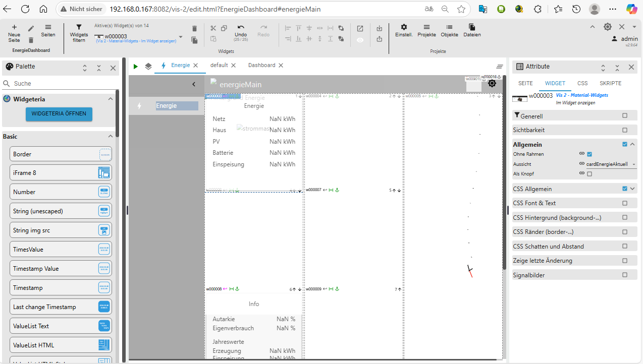Click the green play runtime icon
Image resolution: width=643 pixels, height=364 pixels.
135,66
